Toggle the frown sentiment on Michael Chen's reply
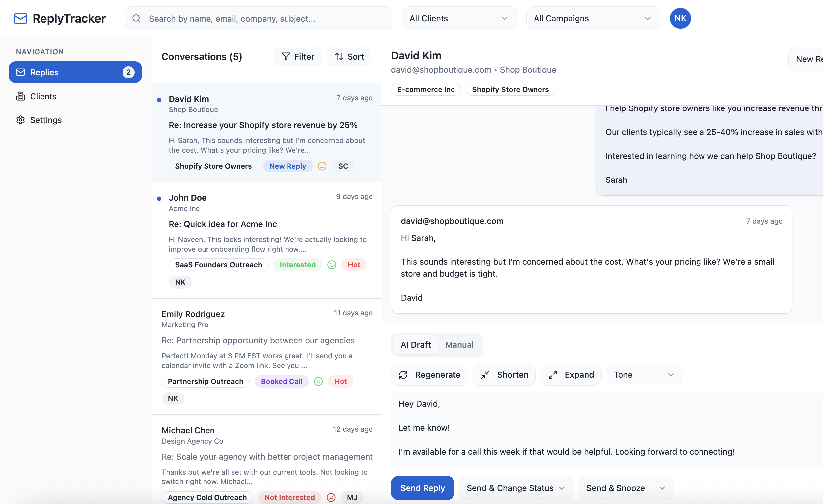This screenshot has height=504, width=823. [x=331, y=497]
